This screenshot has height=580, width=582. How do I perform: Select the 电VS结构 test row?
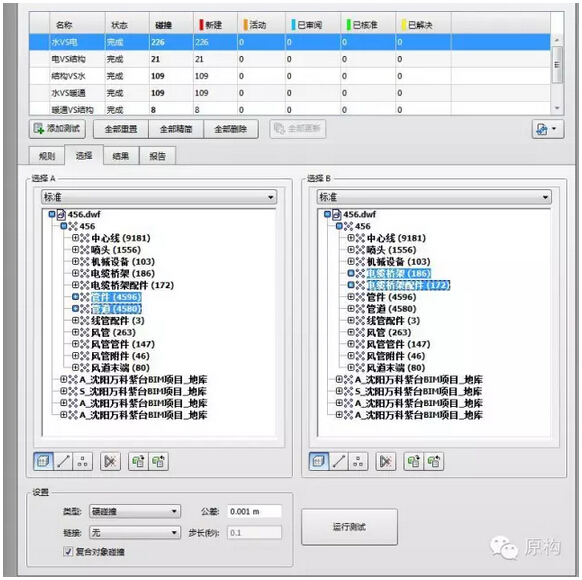click(x=290, y=59)
